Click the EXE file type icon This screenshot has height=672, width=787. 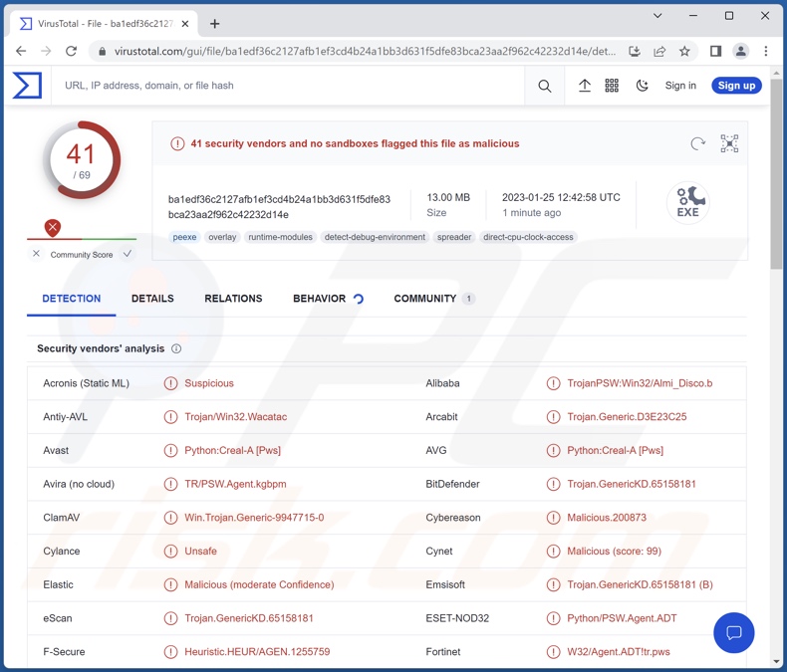(687, 203)
